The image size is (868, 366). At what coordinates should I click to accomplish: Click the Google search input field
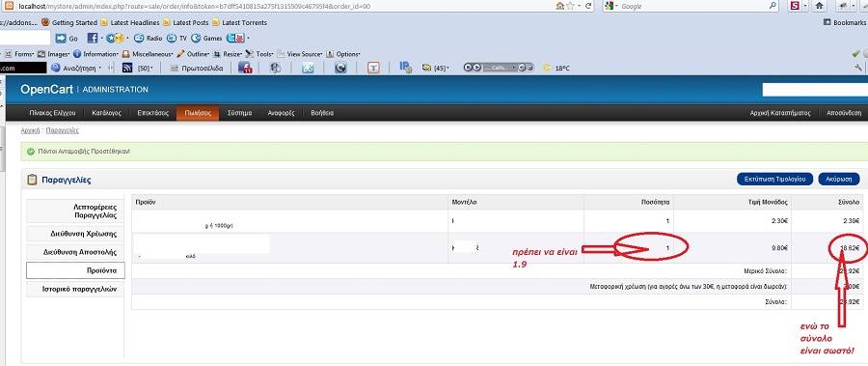point(692,6)
